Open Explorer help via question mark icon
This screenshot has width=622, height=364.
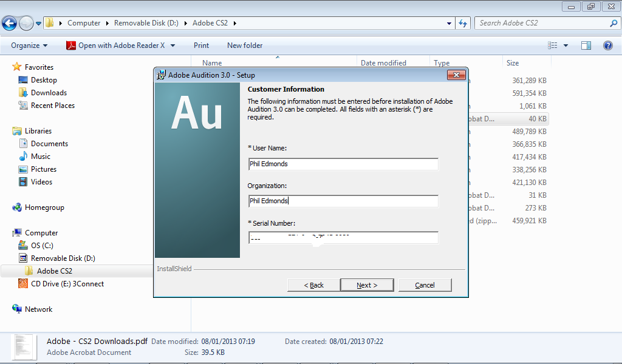coord(607,45)
